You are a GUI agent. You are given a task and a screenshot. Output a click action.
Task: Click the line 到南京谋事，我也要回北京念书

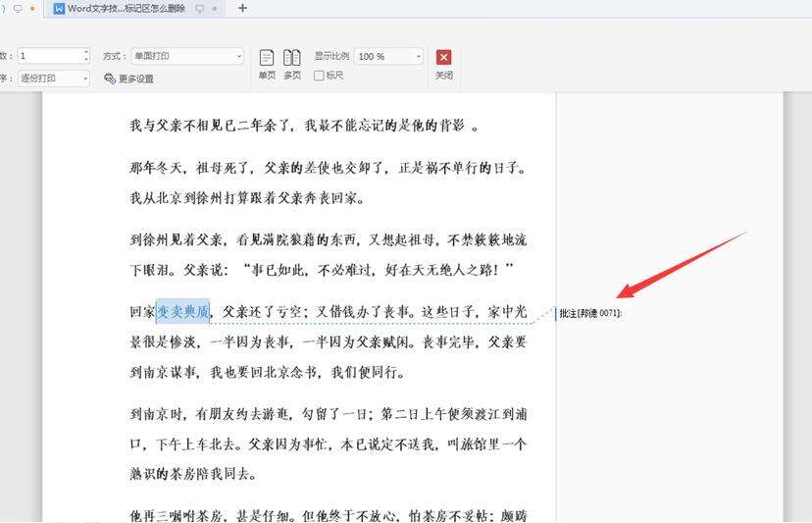point(268,372)
